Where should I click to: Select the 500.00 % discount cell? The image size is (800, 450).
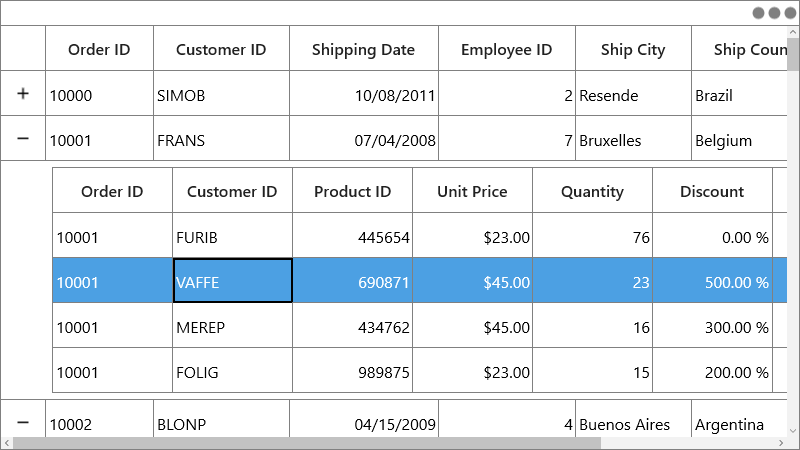(x=712, y=280)
